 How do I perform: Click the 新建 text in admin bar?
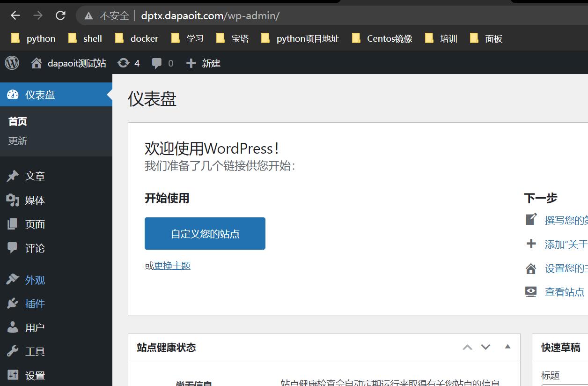(211, 63)
